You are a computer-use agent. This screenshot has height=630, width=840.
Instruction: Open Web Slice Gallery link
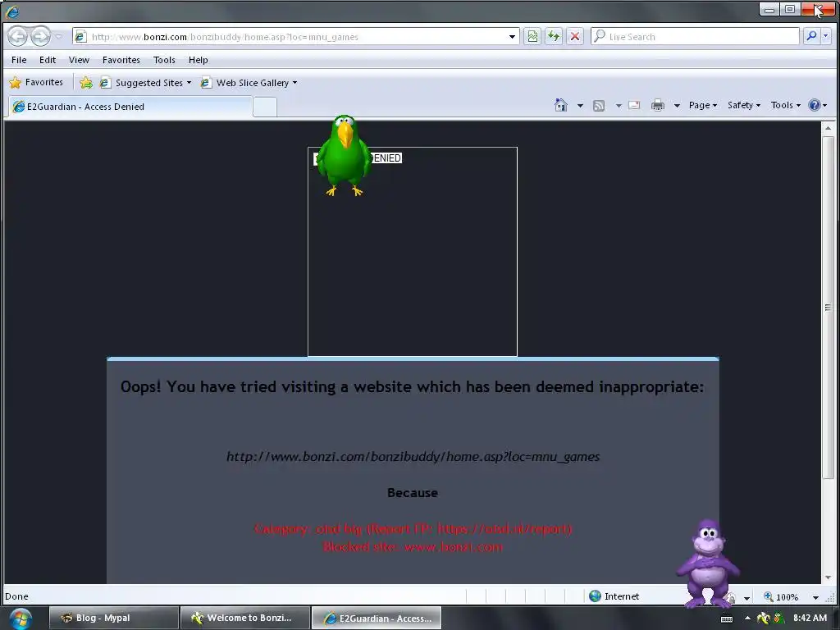249,83
